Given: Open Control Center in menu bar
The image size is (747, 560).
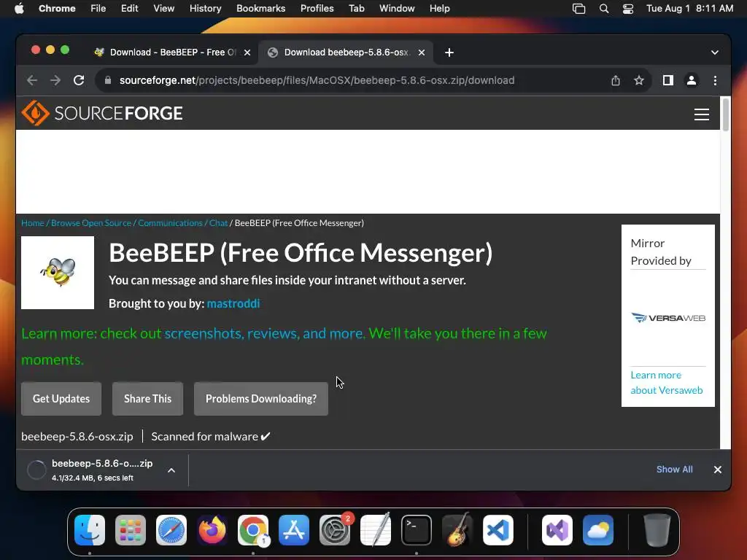Looking at the screenshot, I should coord(628,9).
